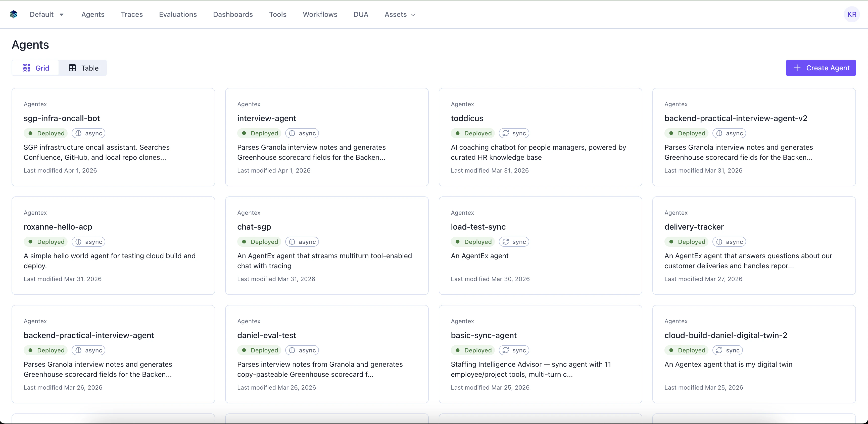This screenshot has width=868, height=424.
Task: Click the plus icon inside Create Agent button
Action: (797, 68)
